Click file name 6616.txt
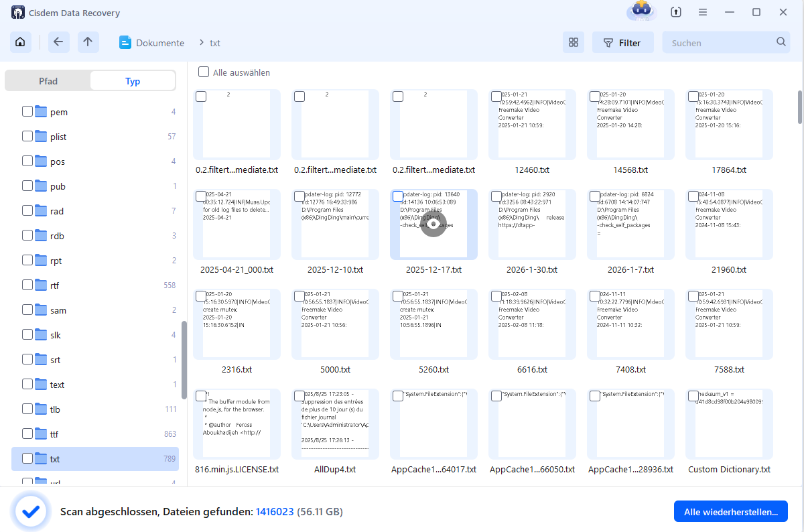This screenshot has width=804, height=532. click(532, 369)
